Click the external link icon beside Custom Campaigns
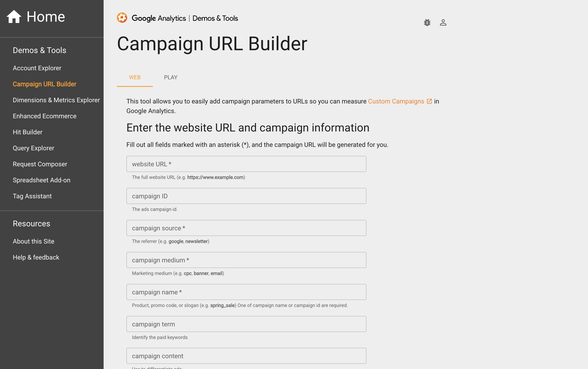 click(429, 101)
